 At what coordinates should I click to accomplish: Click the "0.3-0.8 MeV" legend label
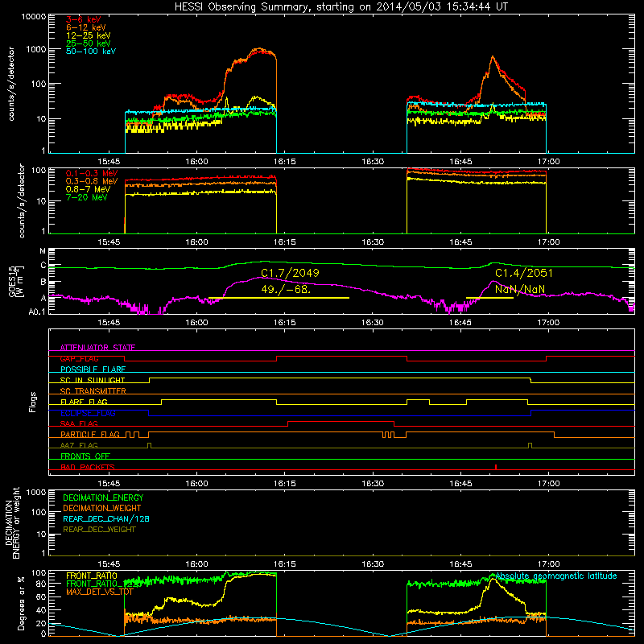92,181
